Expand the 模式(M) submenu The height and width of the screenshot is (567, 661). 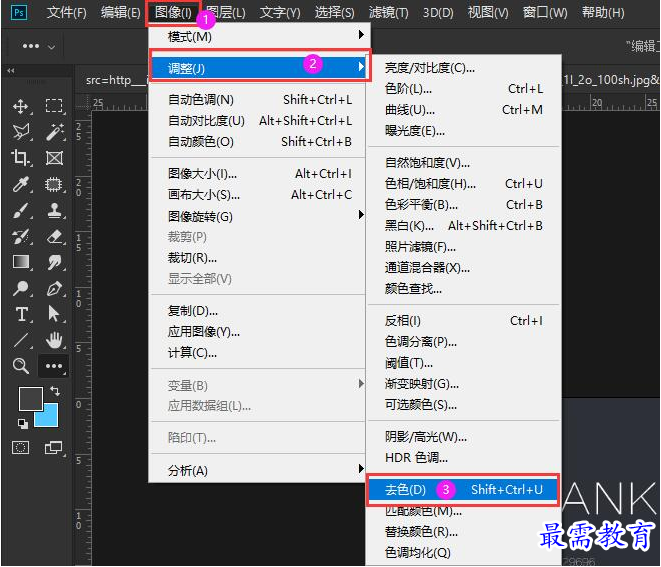pyautogui.click(x=260, y=37)
